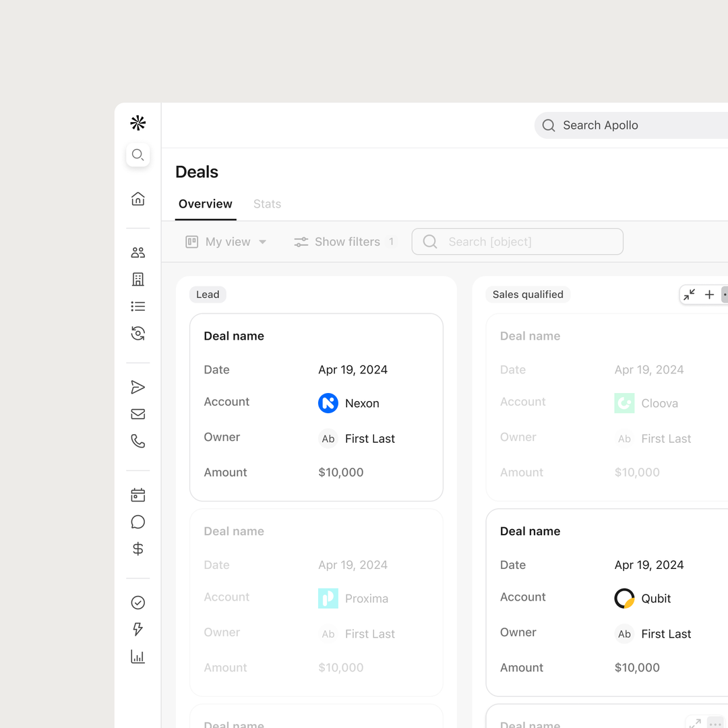Open the Show filters panel
Image resolution: width=728 pixels, height=728 pixels.
pyautogui.click(x=344, y=241)
